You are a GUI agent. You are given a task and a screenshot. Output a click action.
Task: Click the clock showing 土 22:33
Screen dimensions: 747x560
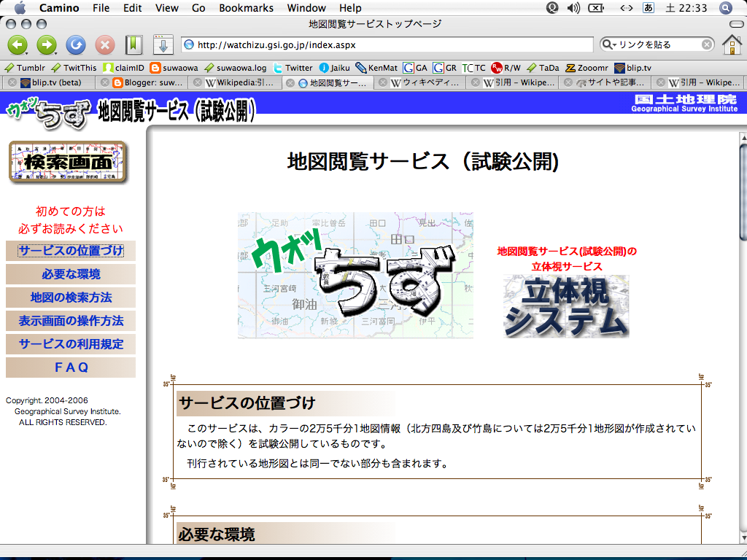686,7
